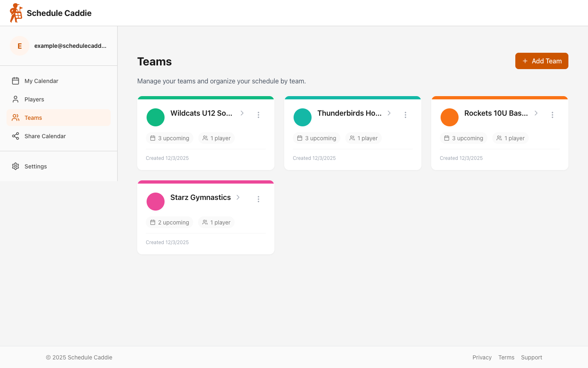Screen dimensions: 588x368
Task: Expand Thunderbirds team with its chevron arrow
Action: 389,113
